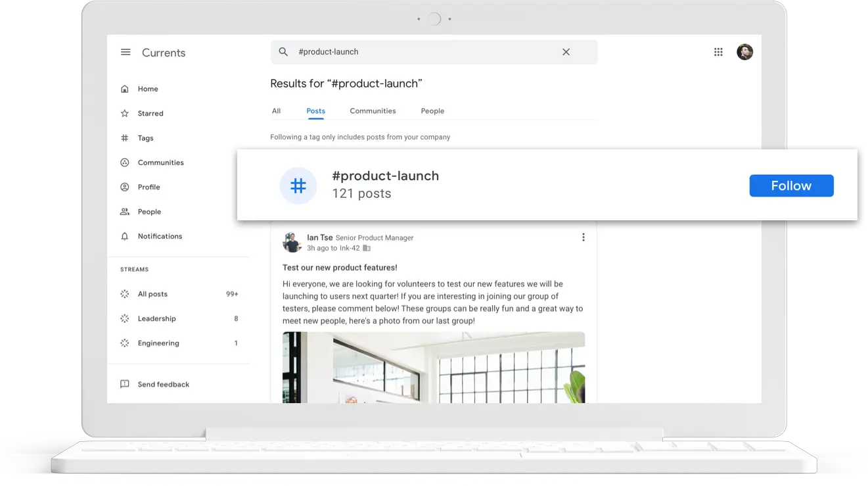Select the Leadership stream
Screen dimensions: 868x486
click(156, 319)
